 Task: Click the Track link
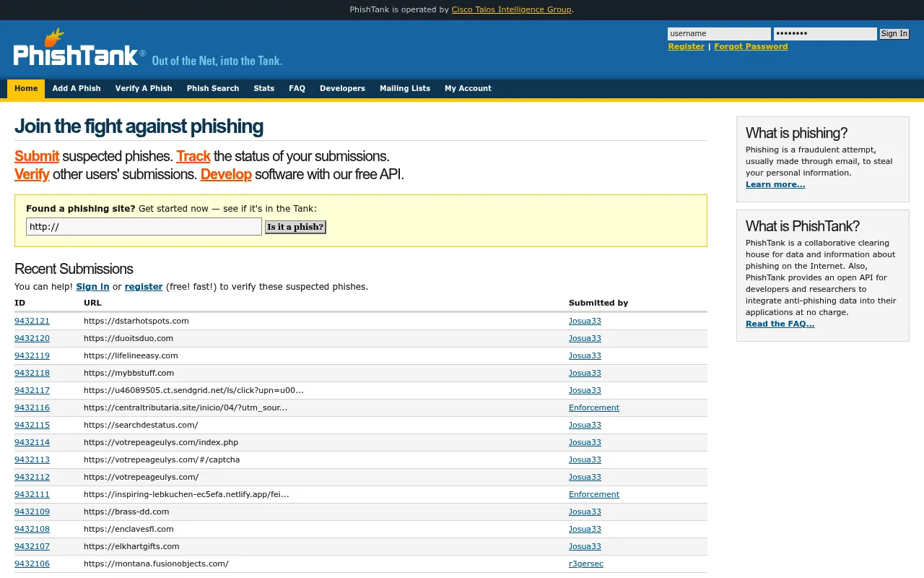tap(193, 156)
